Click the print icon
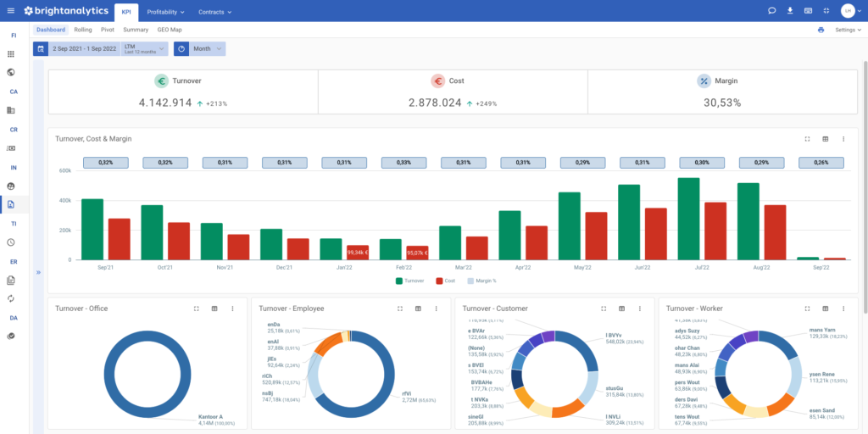 (821, 30)
